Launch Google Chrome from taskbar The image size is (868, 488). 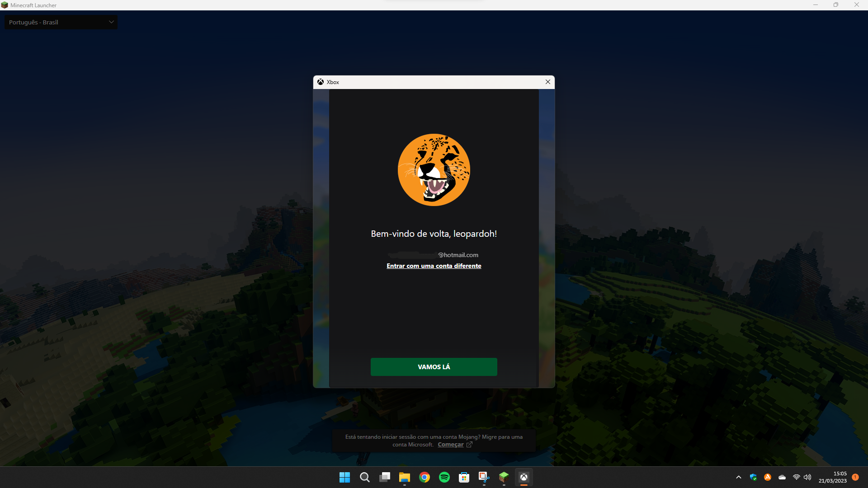click(424, 477)
